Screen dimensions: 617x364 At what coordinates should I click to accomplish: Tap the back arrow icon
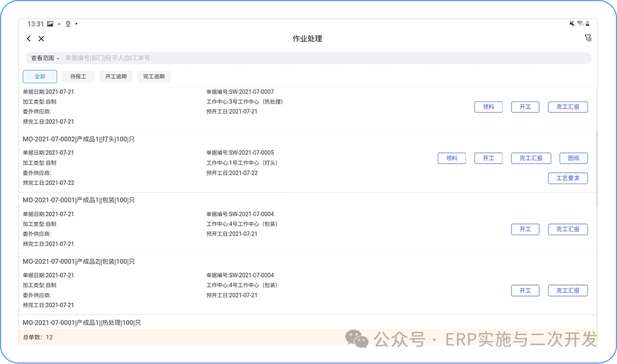pyautogui.click(x=29, y=39)
